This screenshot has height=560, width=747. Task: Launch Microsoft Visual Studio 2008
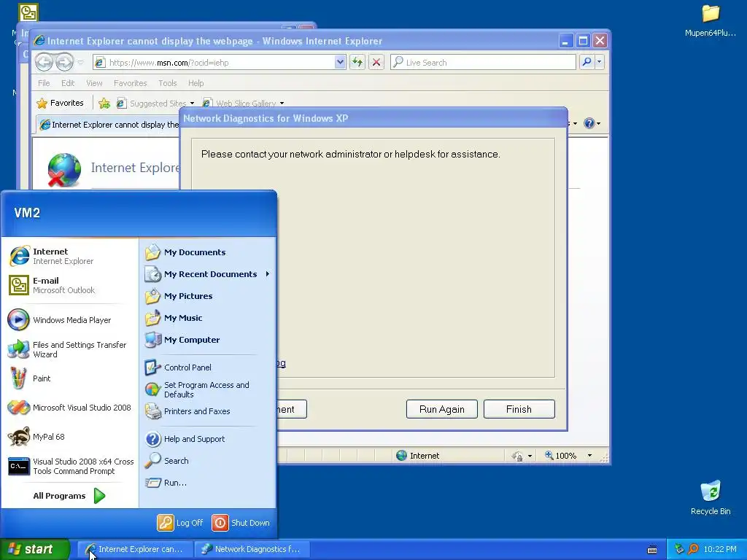(69, 408)
